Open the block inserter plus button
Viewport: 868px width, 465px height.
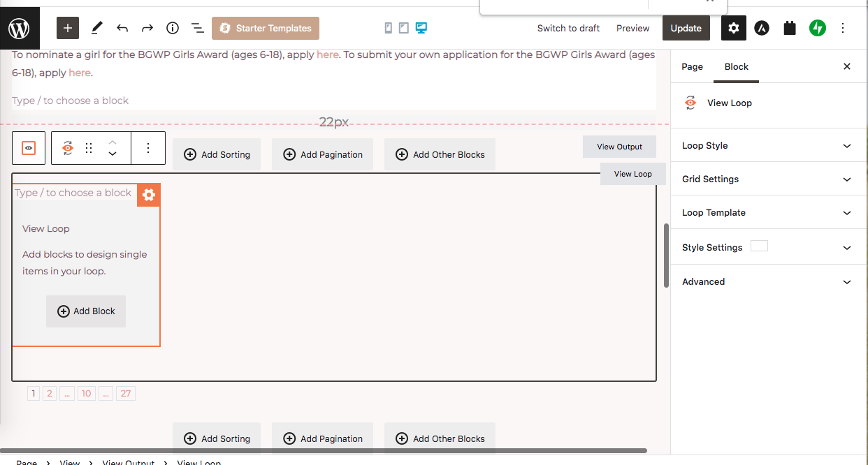click(x=68, y=29)
